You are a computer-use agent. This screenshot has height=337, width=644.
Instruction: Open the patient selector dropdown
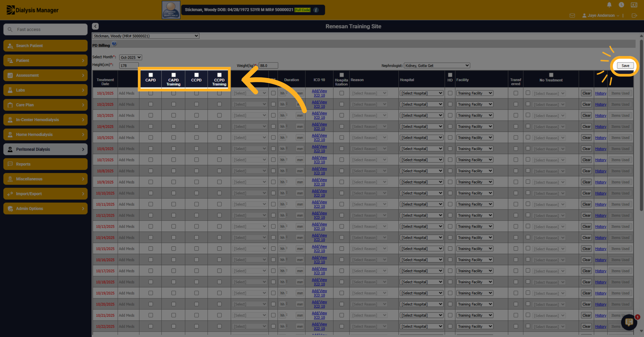pyautogui.click(x=145, y=36)
